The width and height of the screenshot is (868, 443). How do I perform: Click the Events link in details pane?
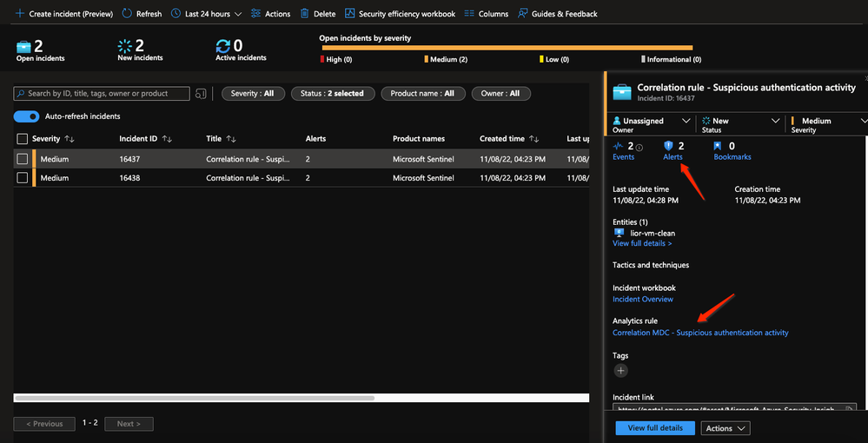tap(623, 157)
